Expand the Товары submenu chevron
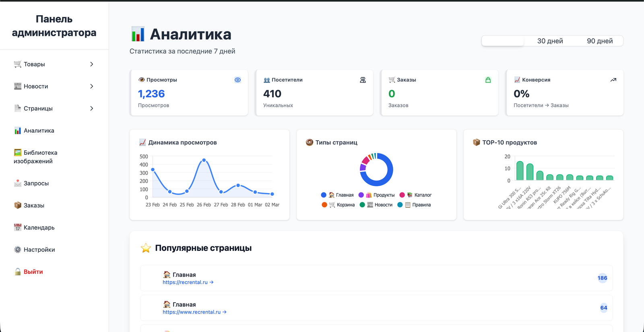 [x=92, y=64]
